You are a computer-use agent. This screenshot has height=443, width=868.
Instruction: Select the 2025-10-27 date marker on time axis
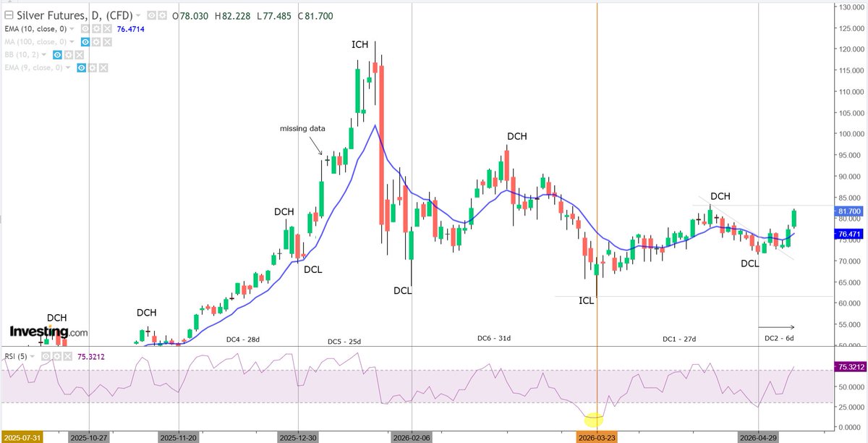88,437
